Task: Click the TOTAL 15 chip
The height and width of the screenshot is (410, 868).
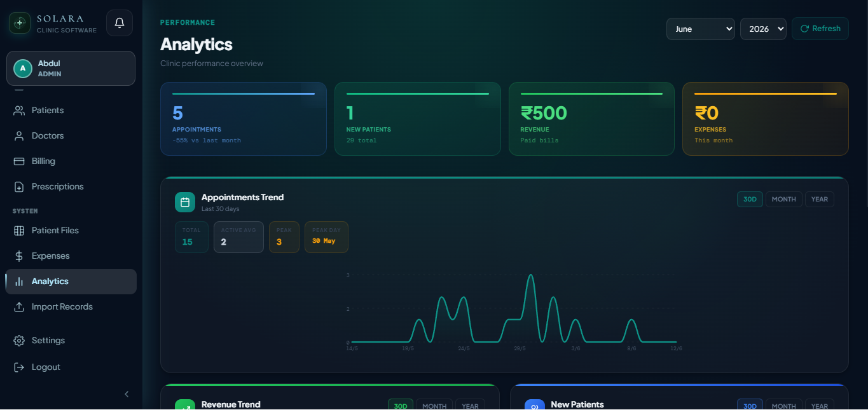Action: click(191, 237)
